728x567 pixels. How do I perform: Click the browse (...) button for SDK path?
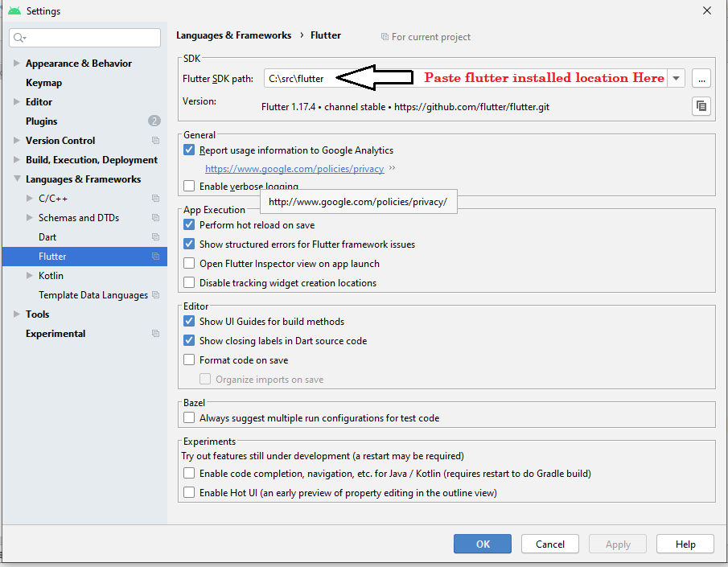[701, 79]
